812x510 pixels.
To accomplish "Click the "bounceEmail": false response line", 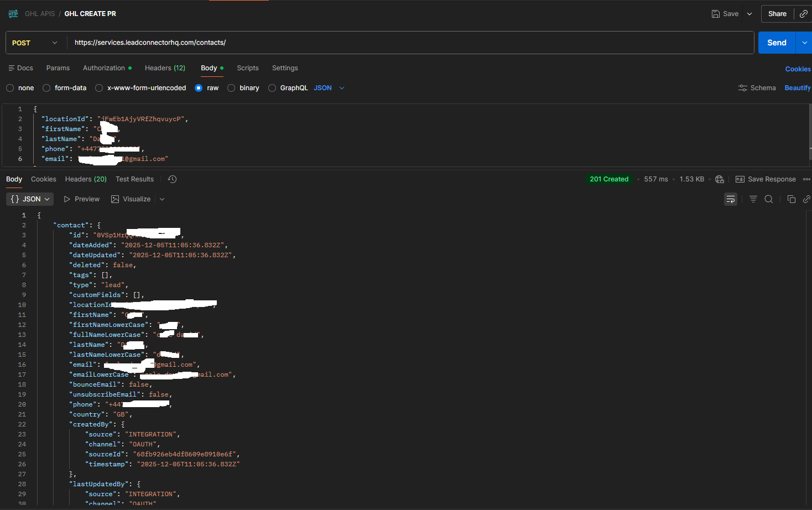I will (111, 384).
